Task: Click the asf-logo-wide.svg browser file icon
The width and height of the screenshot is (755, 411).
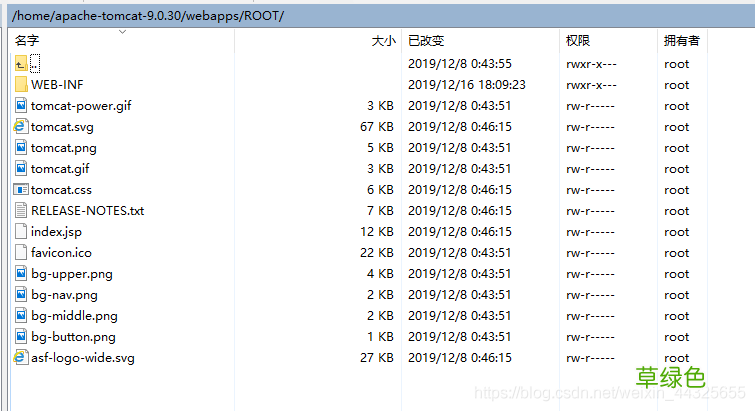Action: (x=20, y=358)
